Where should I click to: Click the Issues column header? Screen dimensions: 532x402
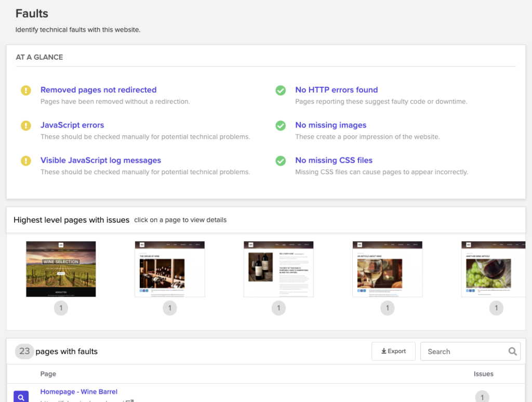tap(484, 374)
